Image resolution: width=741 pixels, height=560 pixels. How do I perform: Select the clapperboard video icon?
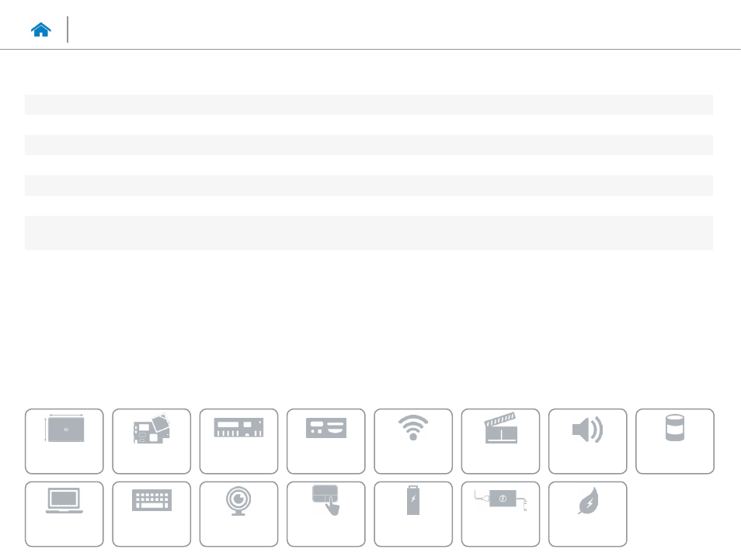pos(500,428)
